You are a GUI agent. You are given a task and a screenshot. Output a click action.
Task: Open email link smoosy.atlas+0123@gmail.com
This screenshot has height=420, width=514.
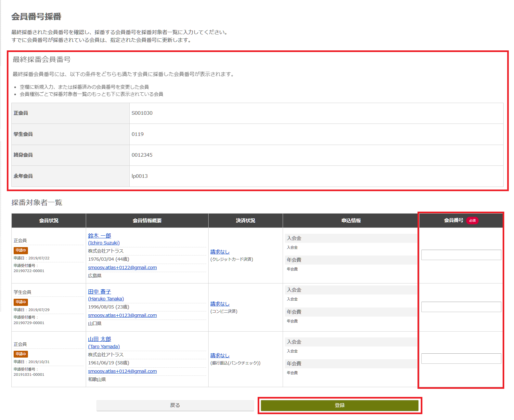pos(122,315)
